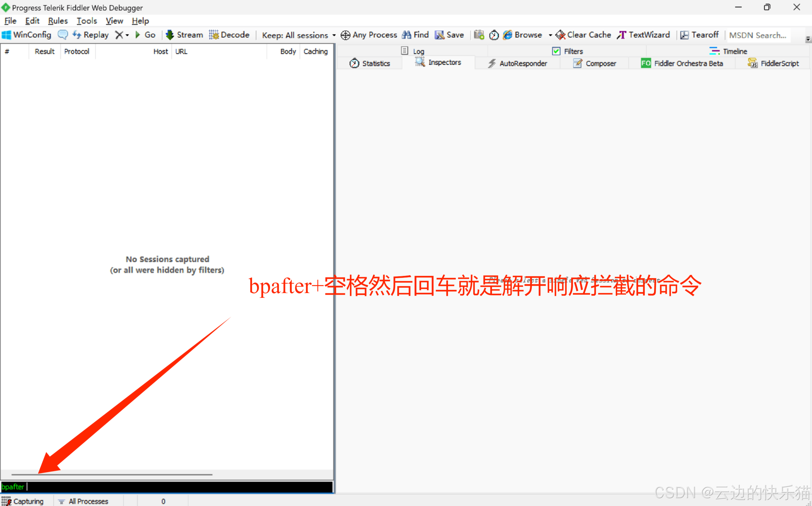Click the comment bubble icon
Screen dimensions: 812x506
point(63,35)
